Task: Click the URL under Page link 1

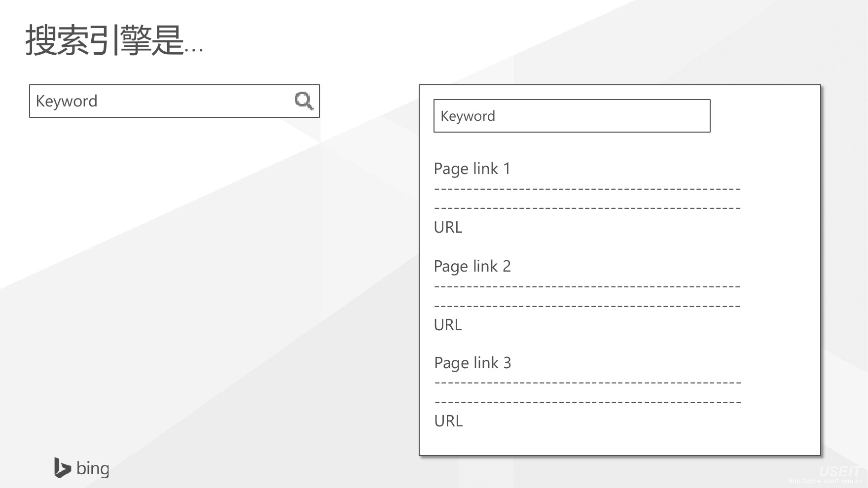Action: click(x=448, y=227)
